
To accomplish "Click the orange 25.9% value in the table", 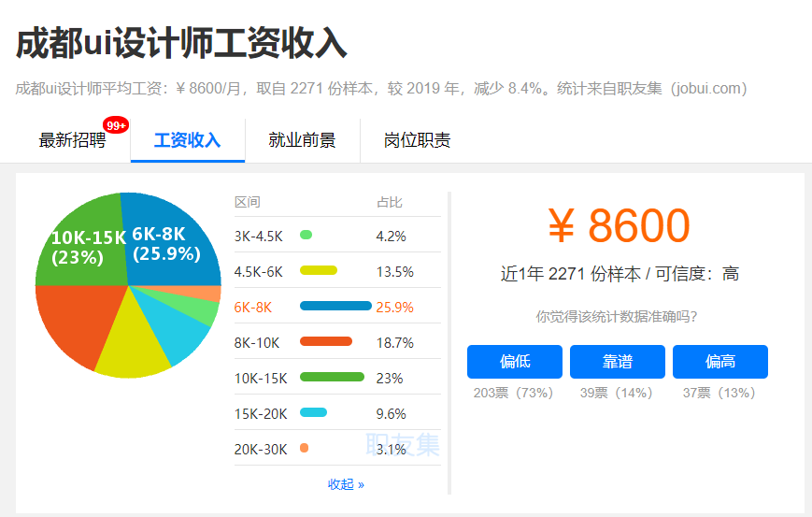I will 394,308.
